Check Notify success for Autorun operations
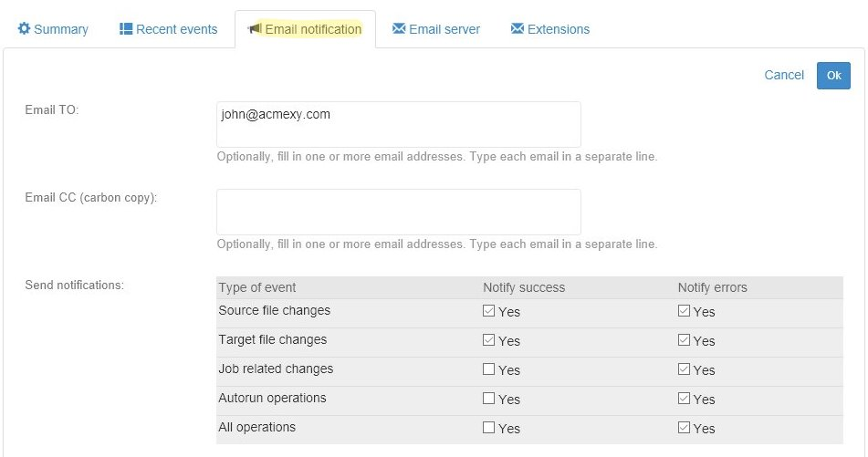Viewport: 868px width, 457px height. [489, 399]
